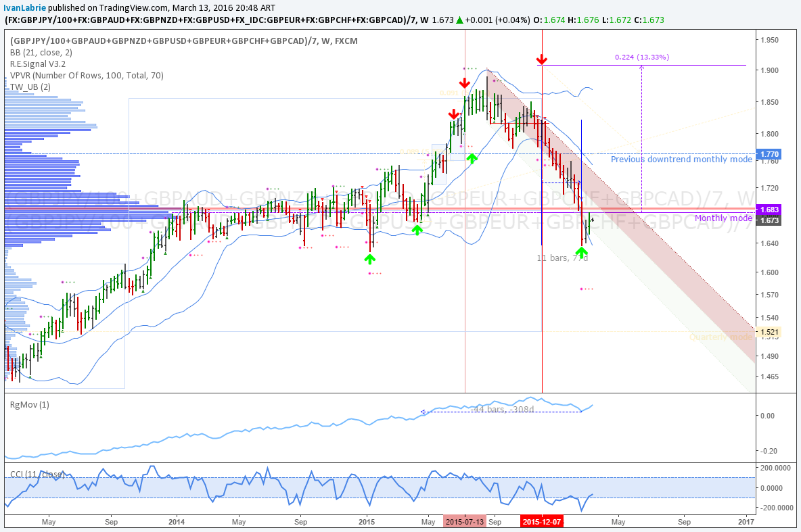This screenshot has width=801, height=532.
Task: Select the symbol formula in the header
Action: pos(210,20)
